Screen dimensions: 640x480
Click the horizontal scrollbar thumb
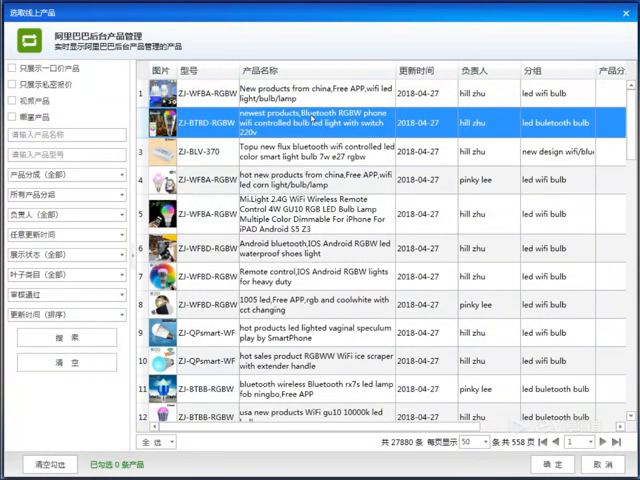[319, 427]
